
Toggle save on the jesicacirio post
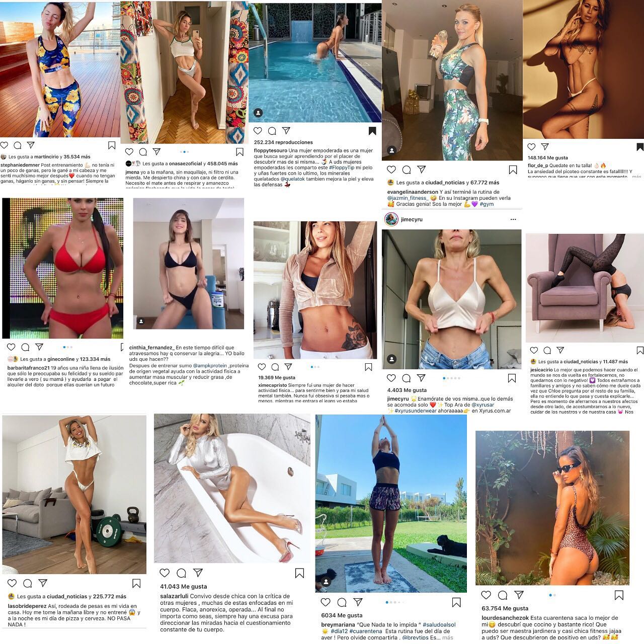[639, 350]
